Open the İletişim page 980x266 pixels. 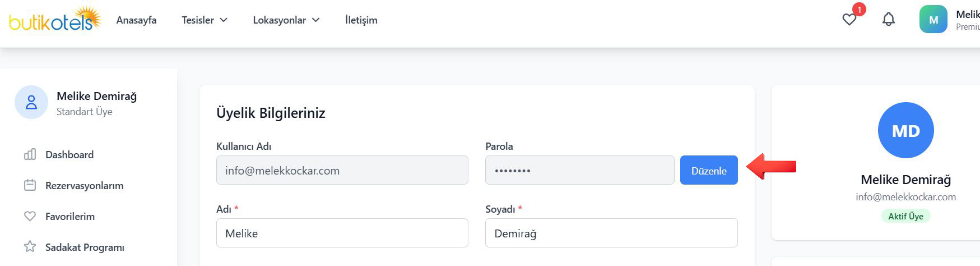click(x=361, y=20)
